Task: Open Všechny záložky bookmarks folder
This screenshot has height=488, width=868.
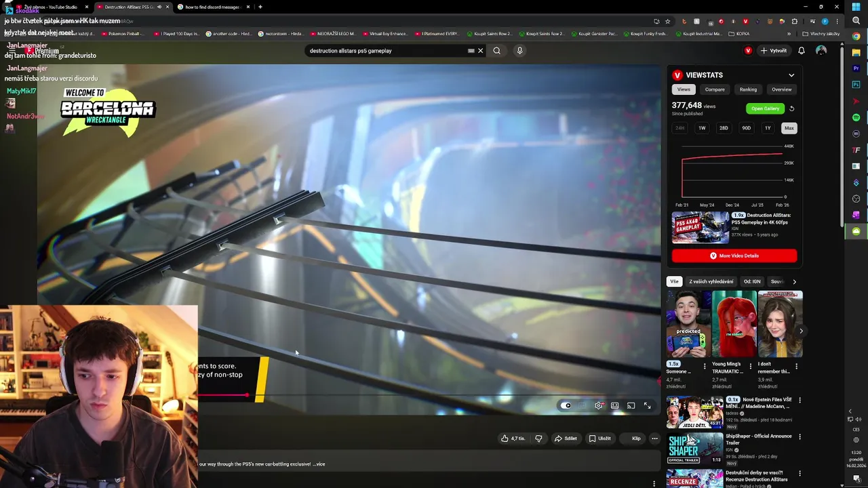Action: point(821,33)
